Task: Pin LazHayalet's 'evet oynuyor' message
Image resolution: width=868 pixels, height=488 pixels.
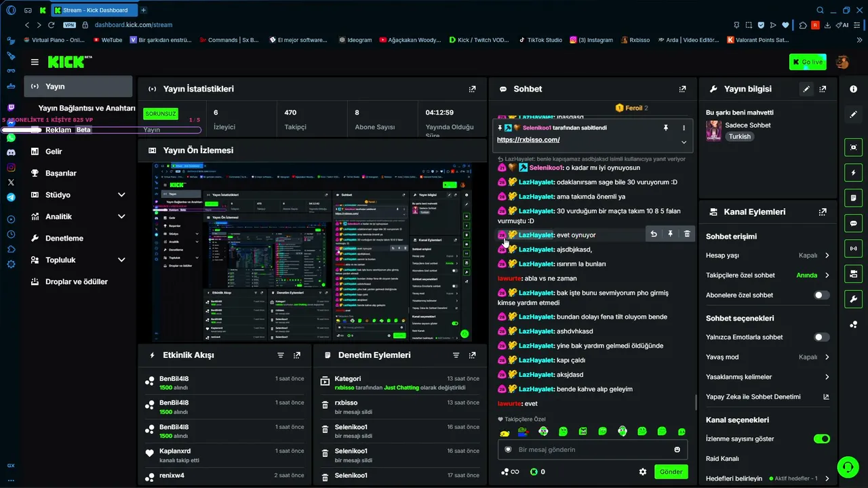Action: 670,234
